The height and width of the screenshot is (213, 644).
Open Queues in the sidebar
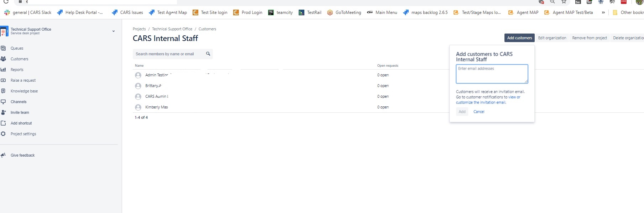[17, 48]
